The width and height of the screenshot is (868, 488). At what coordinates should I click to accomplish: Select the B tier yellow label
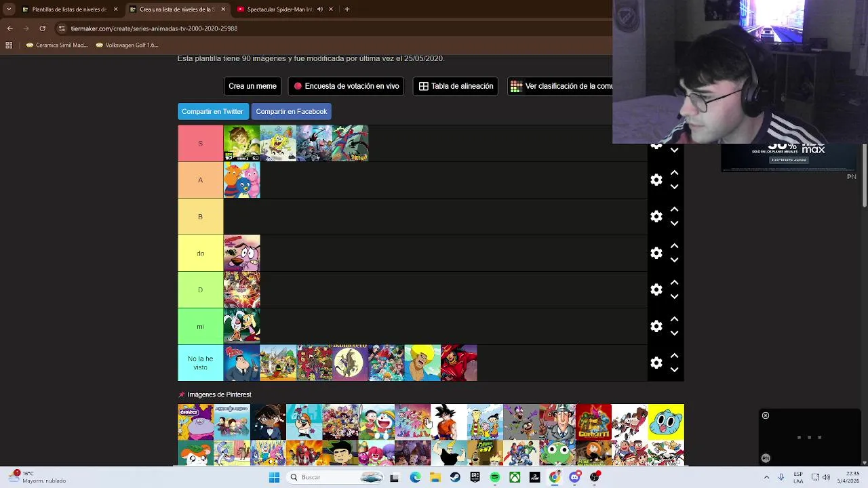pyautogui.click(x=200, y=216)
